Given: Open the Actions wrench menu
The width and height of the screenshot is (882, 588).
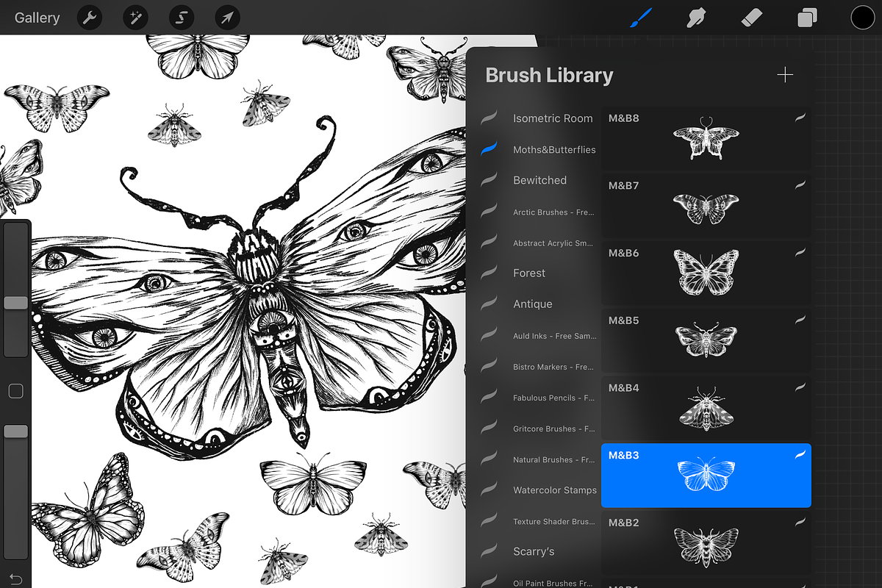Looking at the screenshot, I should click(90, 18).
